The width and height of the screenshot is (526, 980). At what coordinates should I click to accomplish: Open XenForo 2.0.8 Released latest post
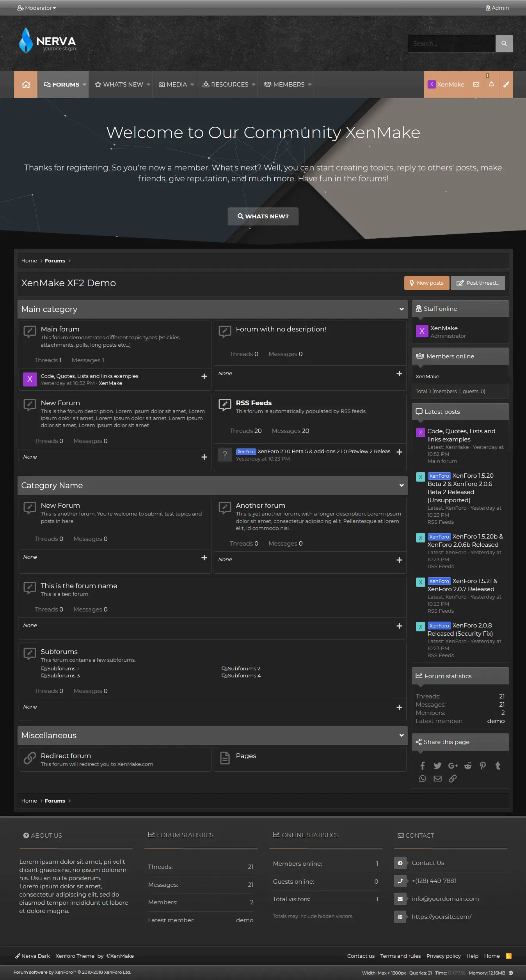coord(460,629)
